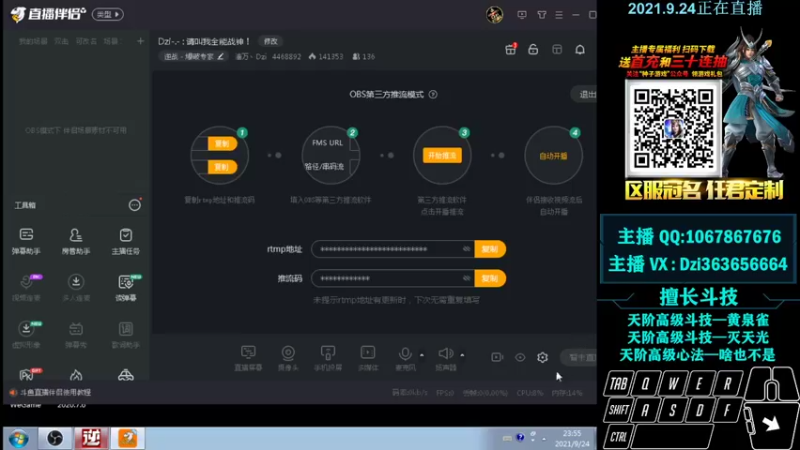Expand microphone options arrow

click(421, 355)
